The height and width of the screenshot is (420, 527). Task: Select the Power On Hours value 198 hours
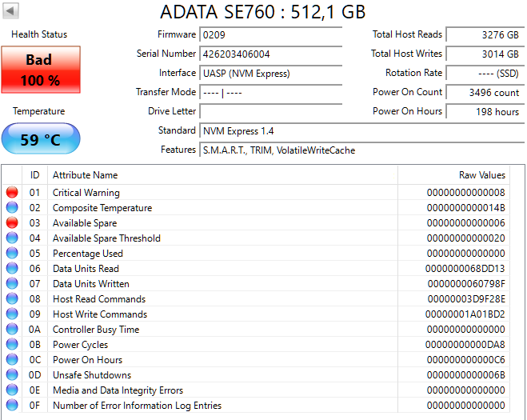tap(485, 111)
